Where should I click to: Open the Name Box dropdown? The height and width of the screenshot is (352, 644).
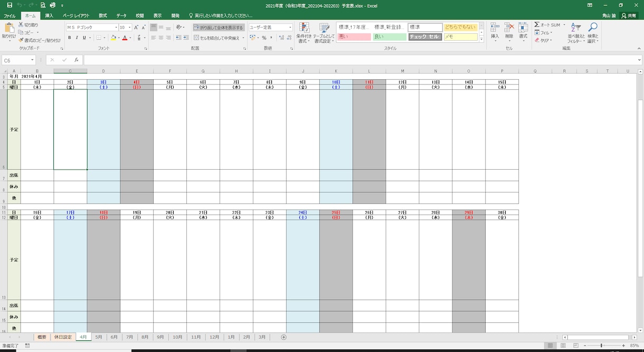(x=32, y=60)
